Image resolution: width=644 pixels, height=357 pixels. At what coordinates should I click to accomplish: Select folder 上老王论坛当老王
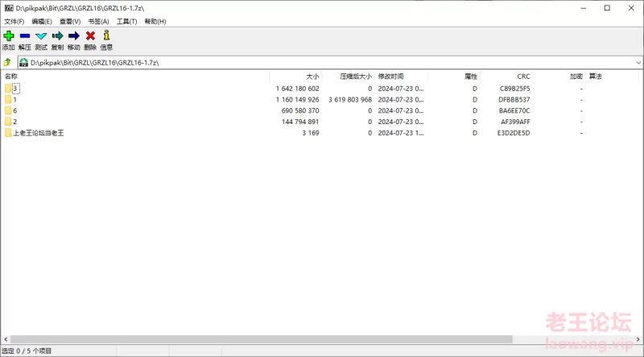[x=38, y=133]
